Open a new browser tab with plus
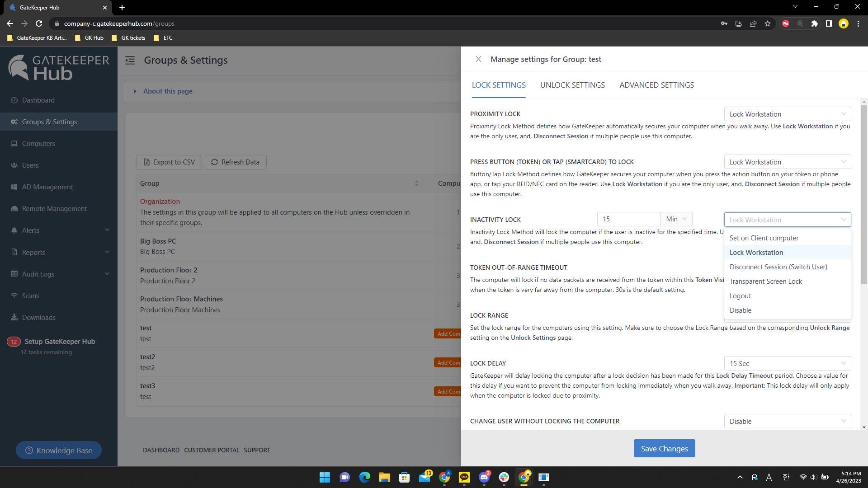The height and width of the screenshot is (488, 868). coord(122,8)
